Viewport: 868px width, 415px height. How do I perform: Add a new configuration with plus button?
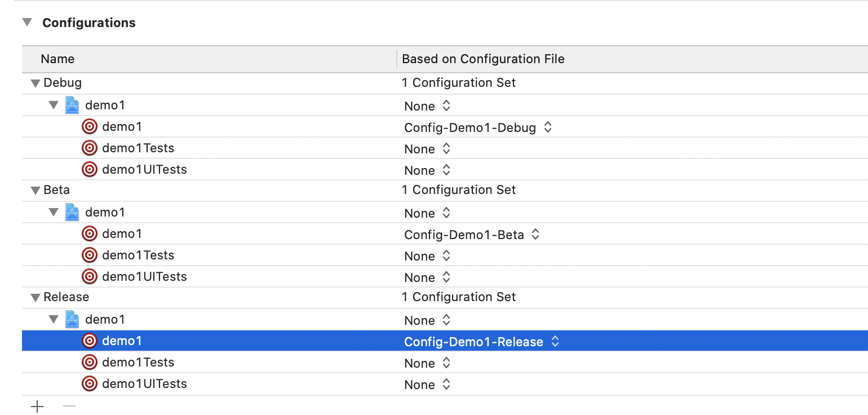coord(37,406)
